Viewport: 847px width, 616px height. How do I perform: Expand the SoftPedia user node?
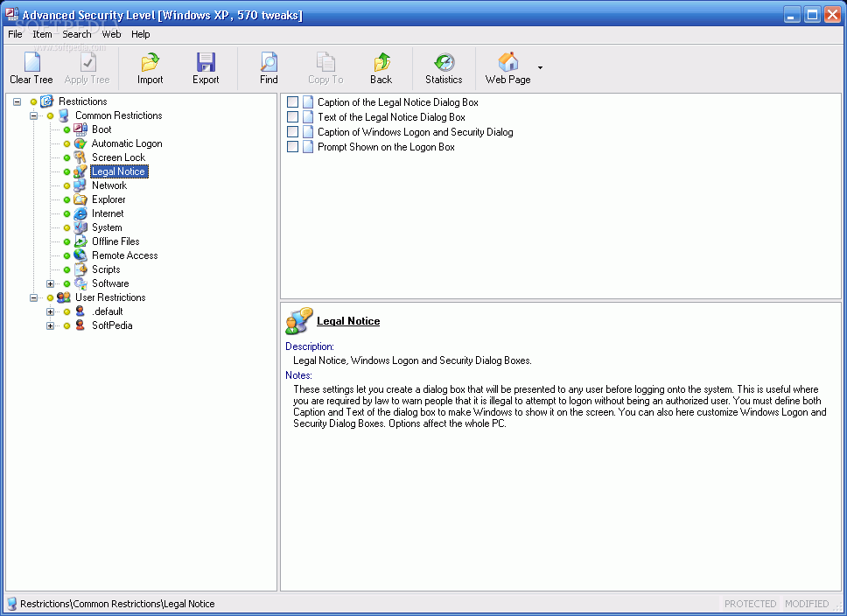50,325
